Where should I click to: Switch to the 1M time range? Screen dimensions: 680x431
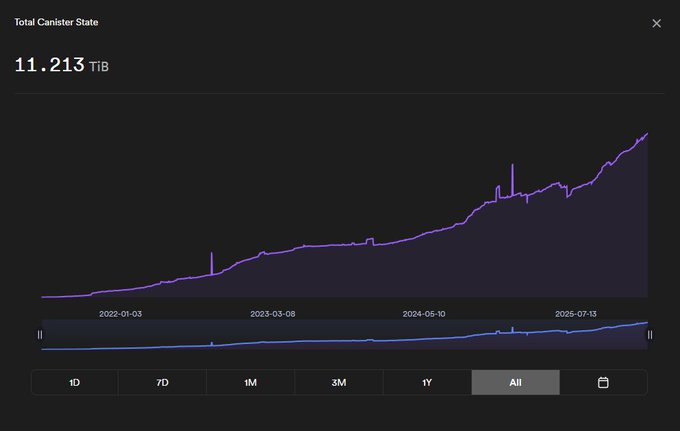(x=251, y=382)
